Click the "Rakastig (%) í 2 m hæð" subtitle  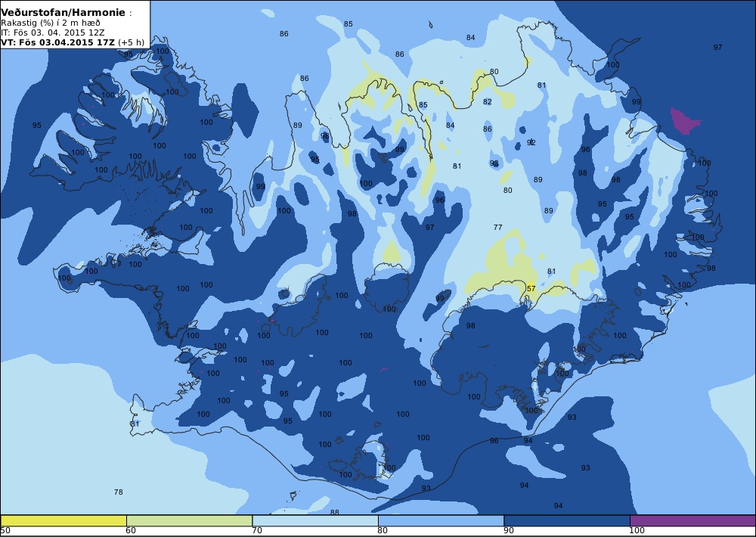pos(50,23)
